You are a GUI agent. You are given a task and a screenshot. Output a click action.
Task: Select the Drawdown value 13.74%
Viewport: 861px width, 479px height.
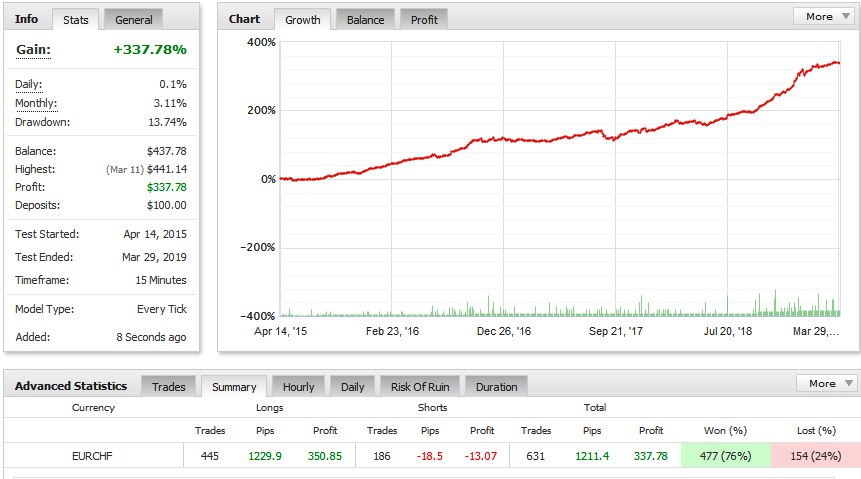coord(167,122)
